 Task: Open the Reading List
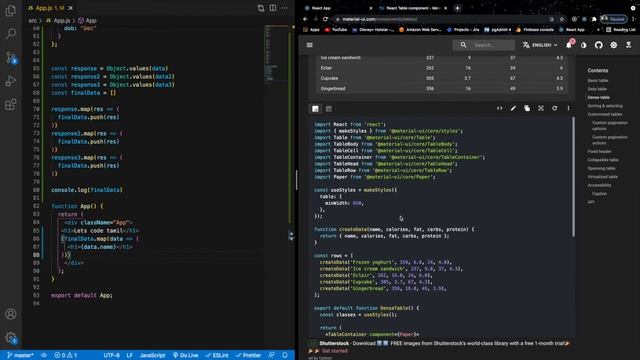coord(620,30)
